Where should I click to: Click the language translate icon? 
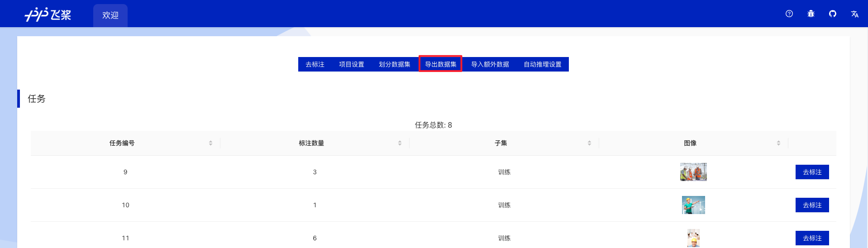coord(854,14)
